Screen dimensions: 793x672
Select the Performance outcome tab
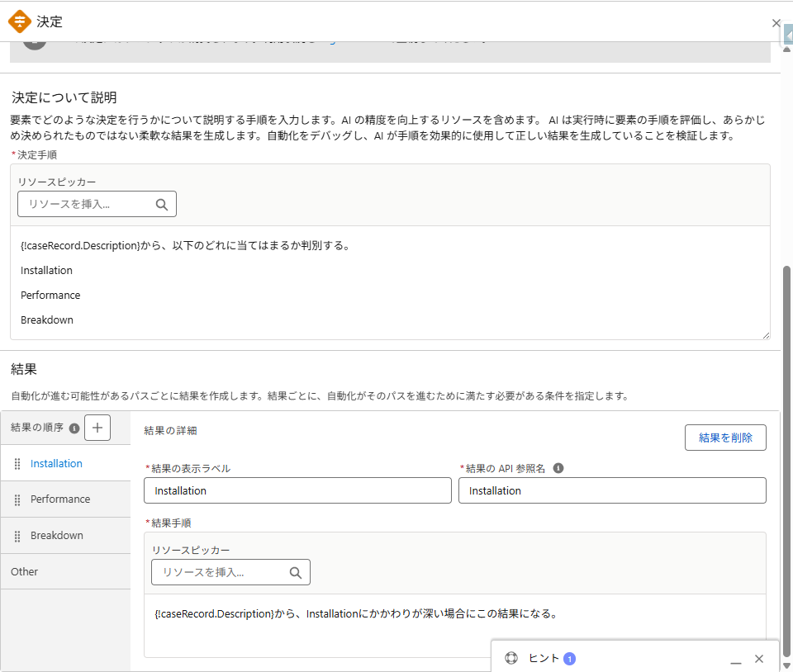60,499
